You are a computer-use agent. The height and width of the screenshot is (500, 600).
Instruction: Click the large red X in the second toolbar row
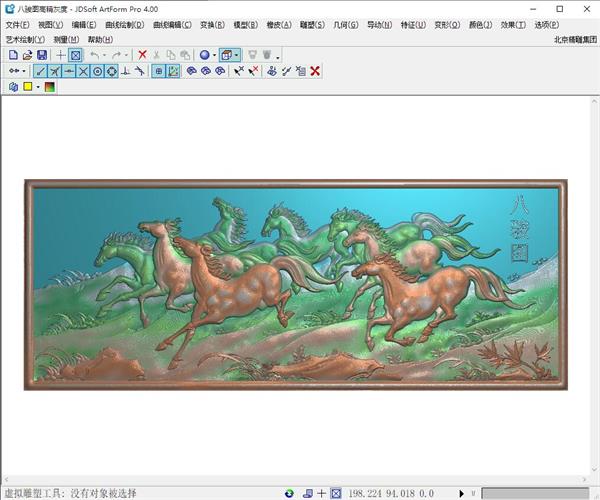click(x=315, y=71)
